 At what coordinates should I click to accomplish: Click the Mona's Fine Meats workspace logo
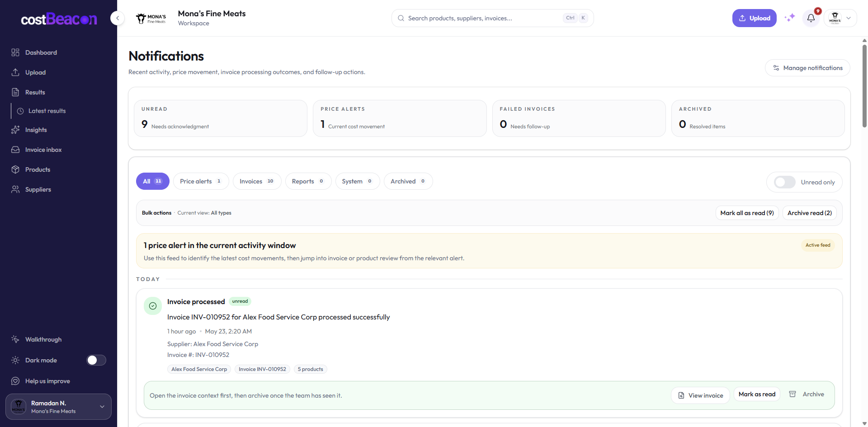[151, 18]
